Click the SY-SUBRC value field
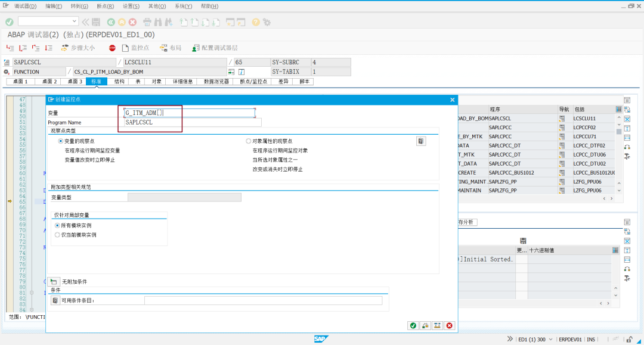 pyautogui.click(x=331, y=63)
